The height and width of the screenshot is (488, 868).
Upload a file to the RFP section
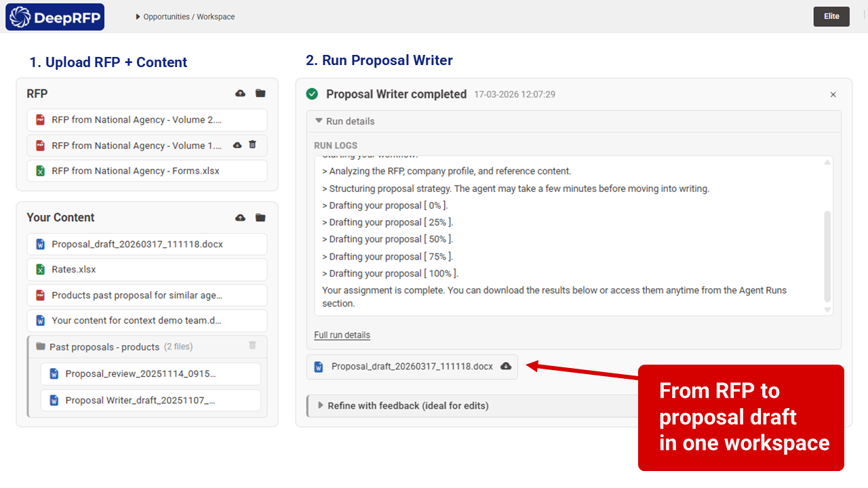pos(240,94)
